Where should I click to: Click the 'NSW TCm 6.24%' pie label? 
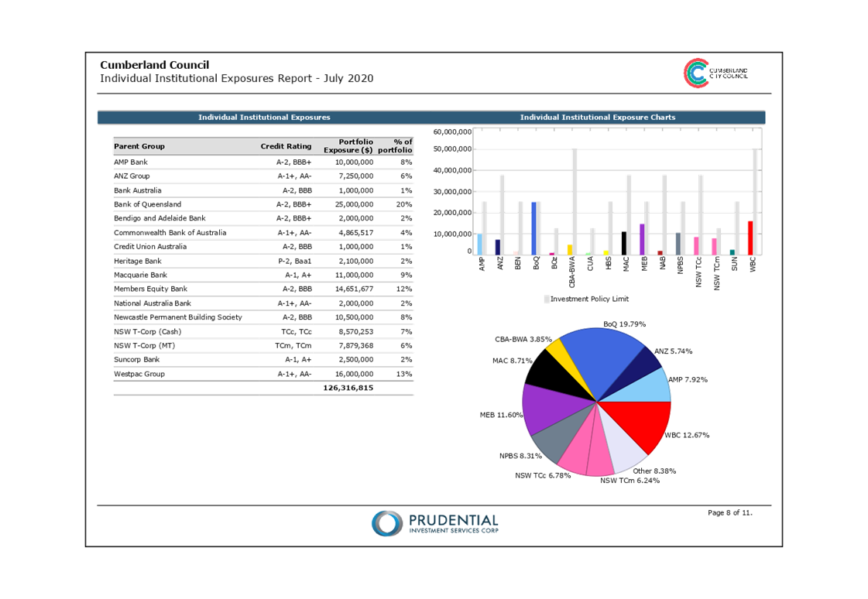630,481
